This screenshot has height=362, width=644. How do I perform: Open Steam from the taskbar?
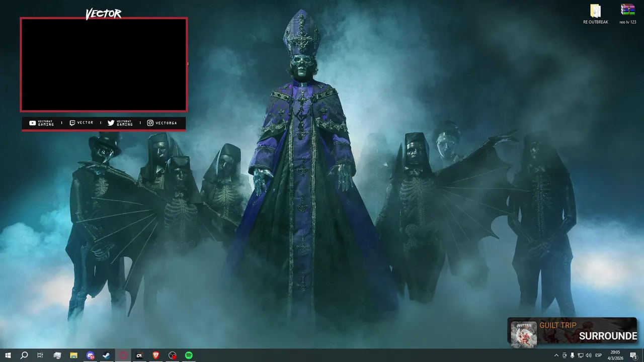(107, 355)
